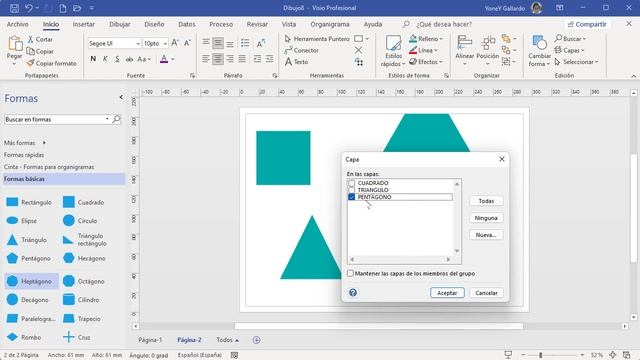The height and width of the screenshot is (360, 640).
Task: Check the TRIANGULO layer checkbox
Action: 352,190
